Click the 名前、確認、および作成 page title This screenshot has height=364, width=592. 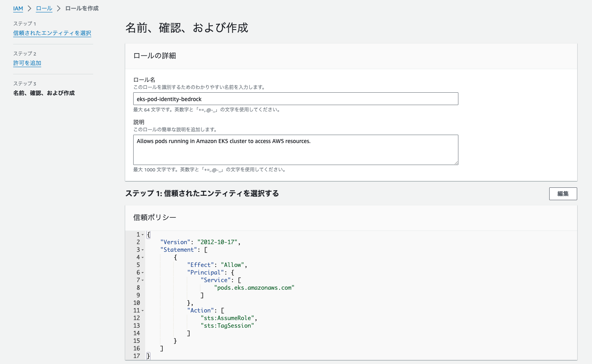(x=187, y=28)
